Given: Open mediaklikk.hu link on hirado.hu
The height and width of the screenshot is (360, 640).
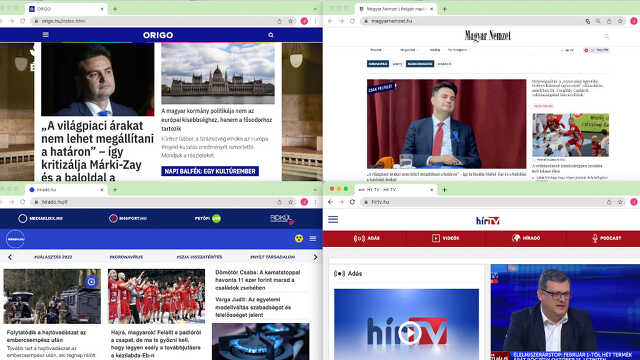Looking at the screenshot, I should coord(40,219).
